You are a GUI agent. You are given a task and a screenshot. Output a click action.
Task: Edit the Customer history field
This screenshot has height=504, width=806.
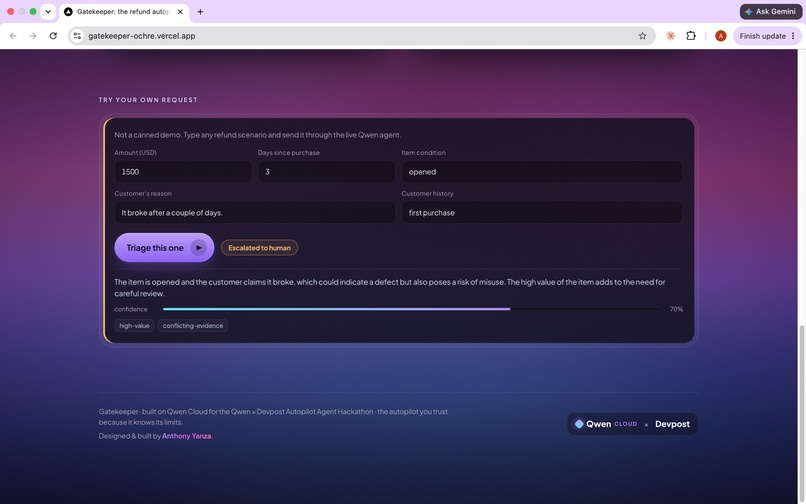pos(542,212)
